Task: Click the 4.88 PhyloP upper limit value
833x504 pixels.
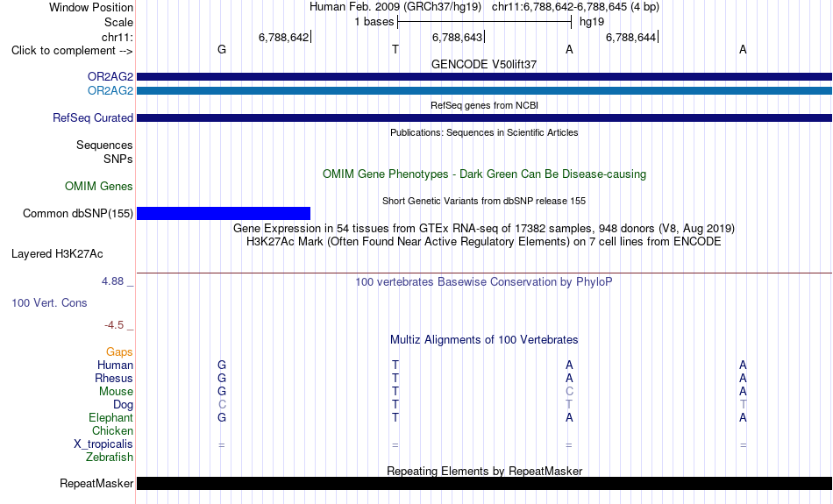Action: (112, 281)
